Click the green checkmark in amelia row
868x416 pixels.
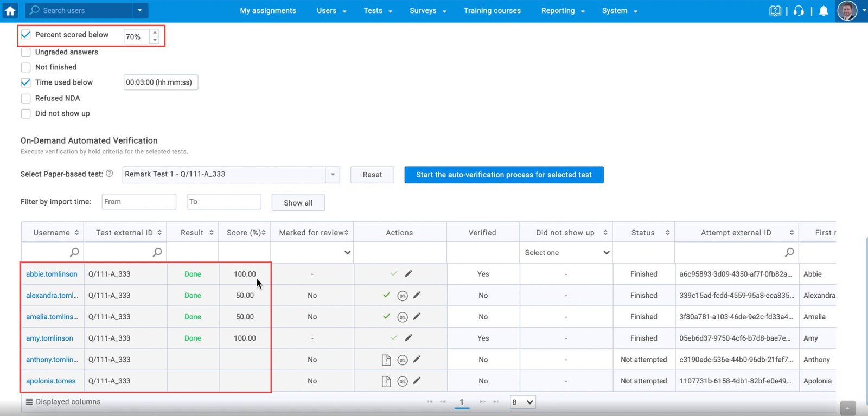[x=386, y=317]
